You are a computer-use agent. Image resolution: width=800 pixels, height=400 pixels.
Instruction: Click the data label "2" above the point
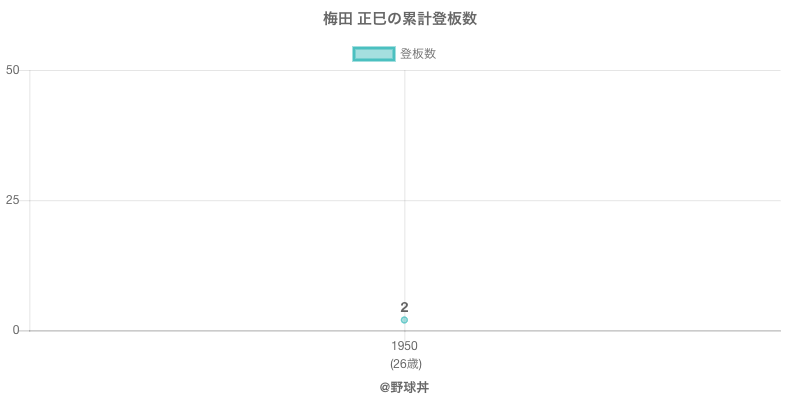pyautogui.click(x=404, y=307)
